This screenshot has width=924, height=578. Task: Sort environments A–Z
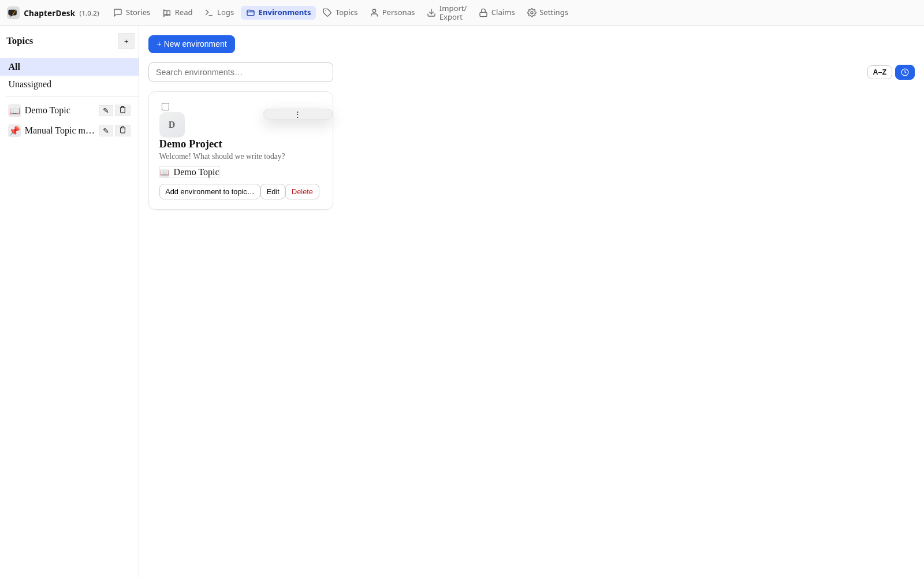(880, 72)
